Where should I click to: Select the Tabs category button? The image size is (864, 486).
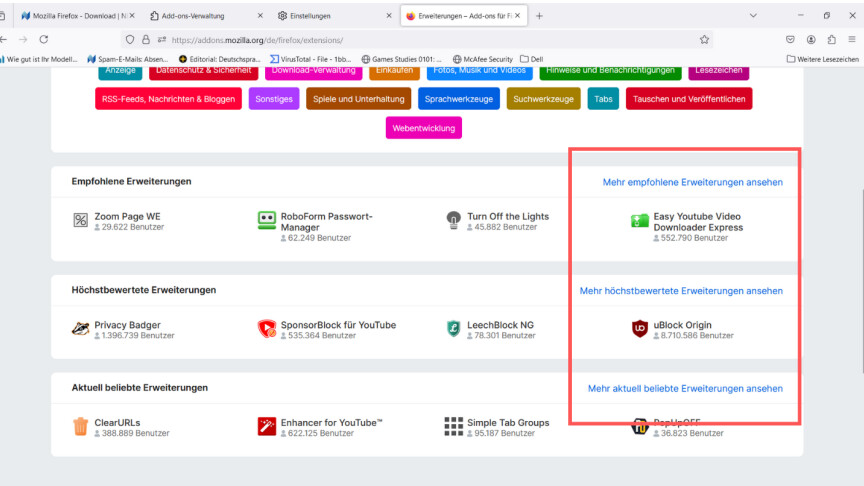(x=603, y=99)
